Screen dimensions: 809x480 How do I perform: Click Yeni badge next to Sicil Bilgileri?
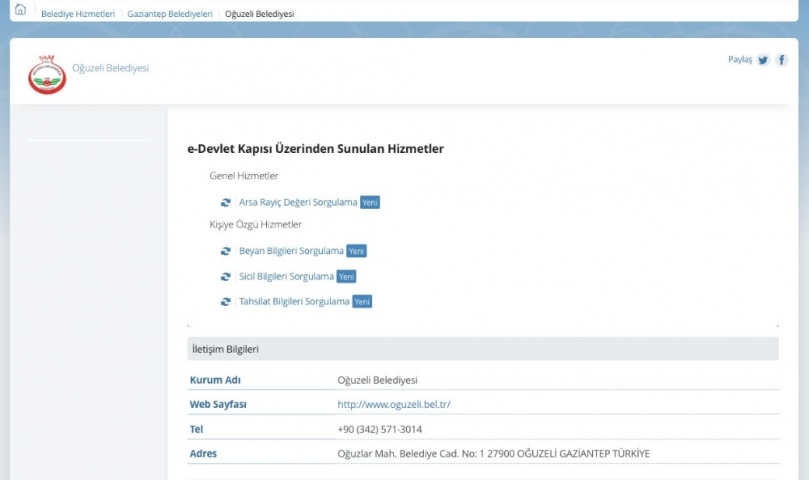pos(346,277)
